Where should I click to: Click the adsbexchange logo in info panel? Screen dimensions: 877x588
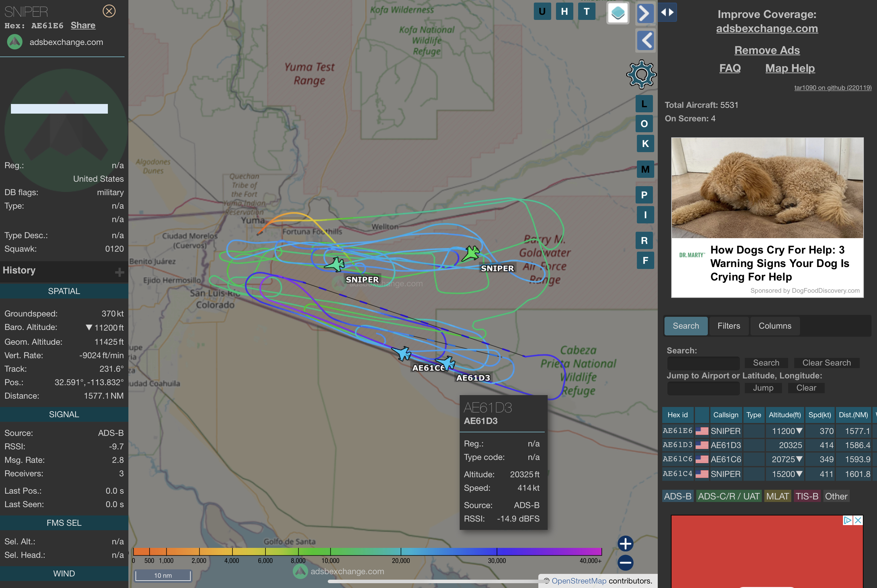[x=15, y=42]
